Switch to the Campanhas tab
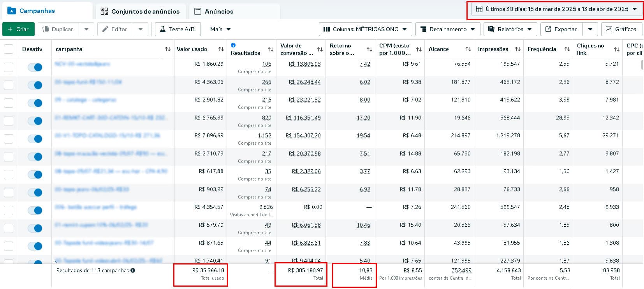This screenshot has height=289, width=644. 47,11
